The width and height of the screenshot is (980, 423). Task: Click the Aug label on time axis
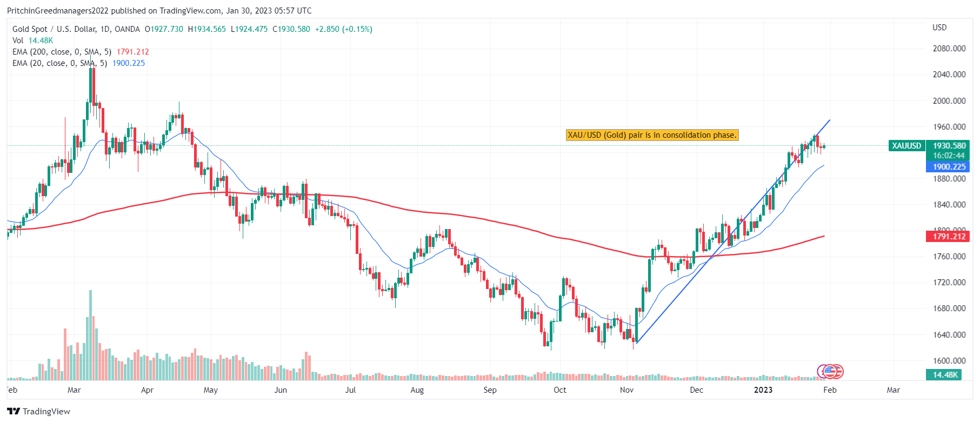(417, 390)
